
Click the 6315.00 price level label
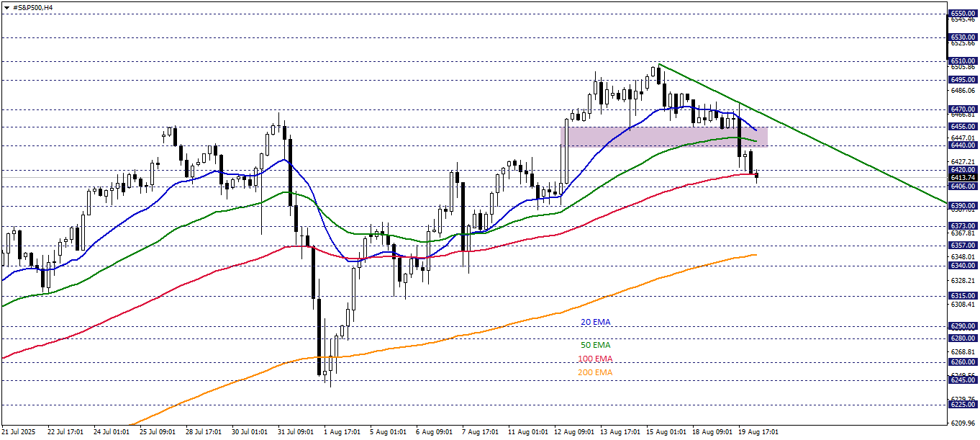click(963, 295)
